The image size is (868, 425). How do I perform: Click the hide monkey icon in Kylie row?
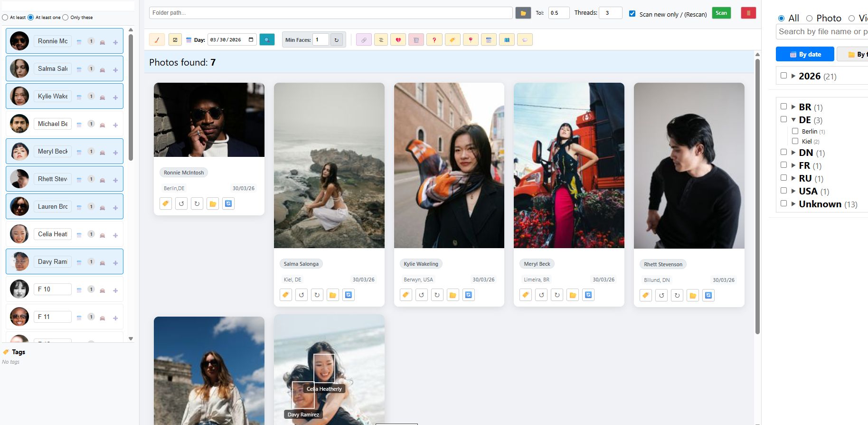pyautogui.click(x=103, y=97)
